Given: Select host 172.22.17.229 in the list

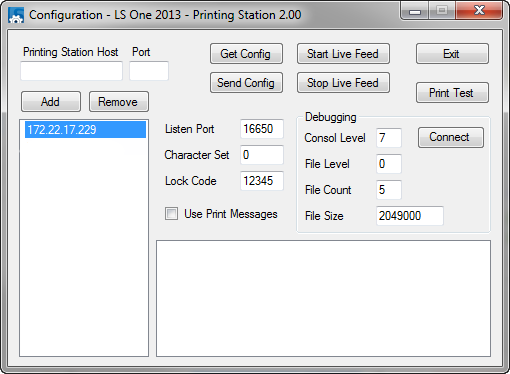Looking at the screenshot, I should pyautogui.click(x=85, y=130).
